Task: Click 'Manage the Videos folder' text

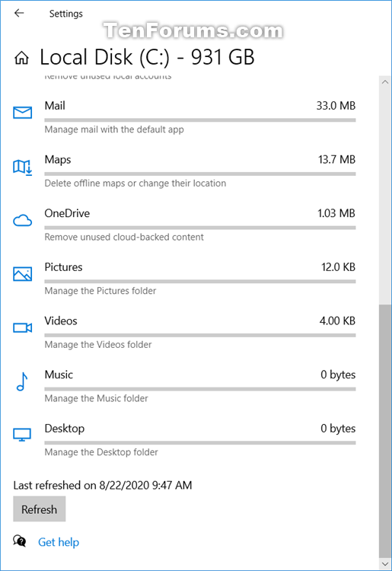Action: point(98,344)
